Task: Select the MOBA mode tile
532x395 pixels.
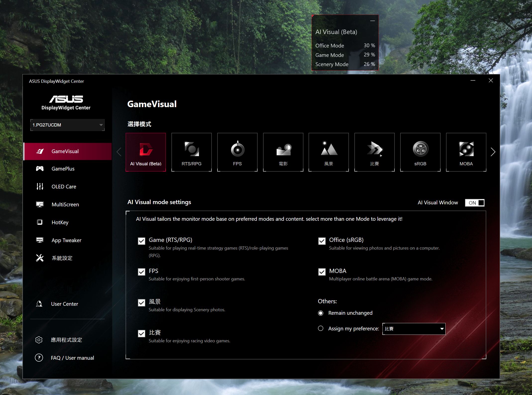Action: tap(466, 152)
